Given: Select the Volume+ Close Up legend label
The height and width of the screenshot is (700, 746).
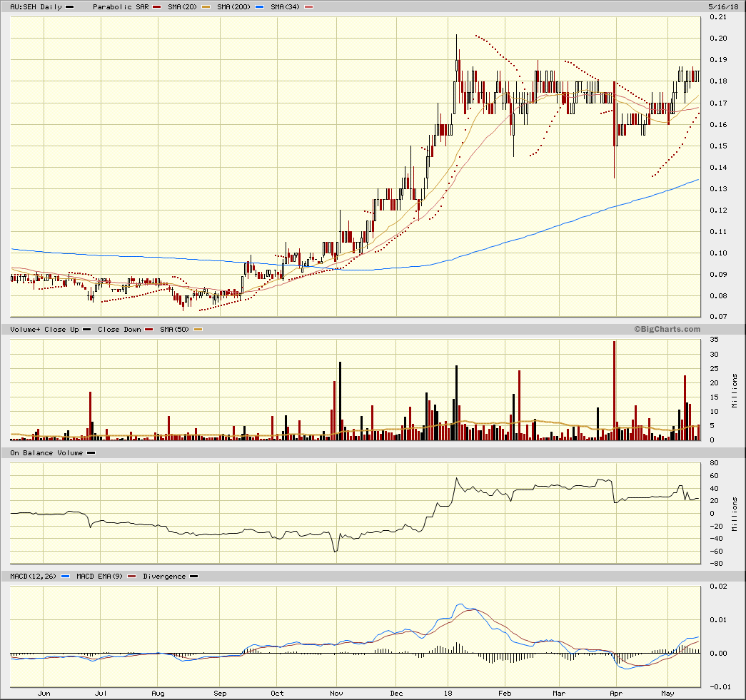Looking at the screenshot, I should (x=44, y=330).
